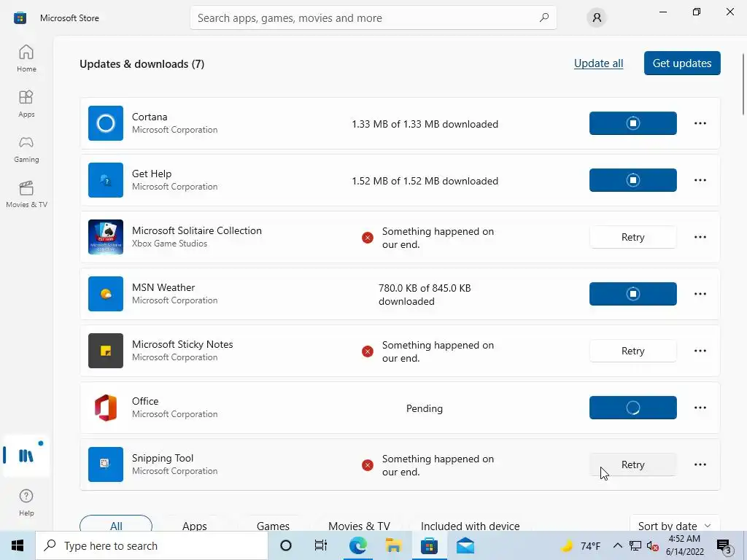Show hidden system tray icons
747x560 pixels.
pyautogui.click(x=617, y=545)
